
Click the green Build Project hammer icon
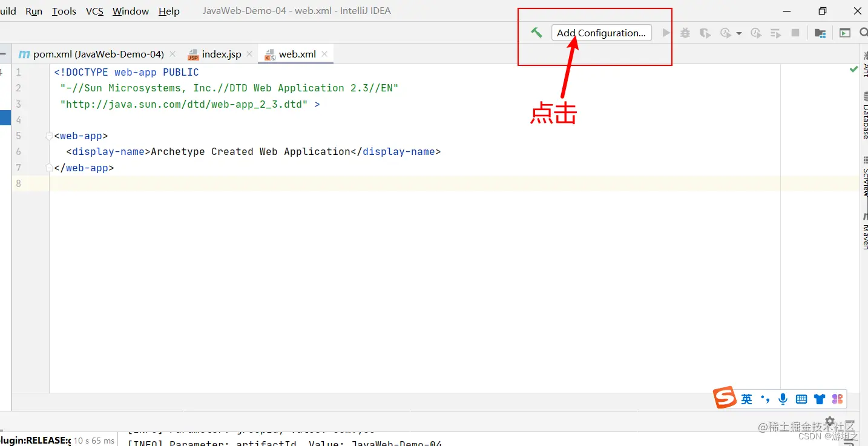click(x=536, y=33)
